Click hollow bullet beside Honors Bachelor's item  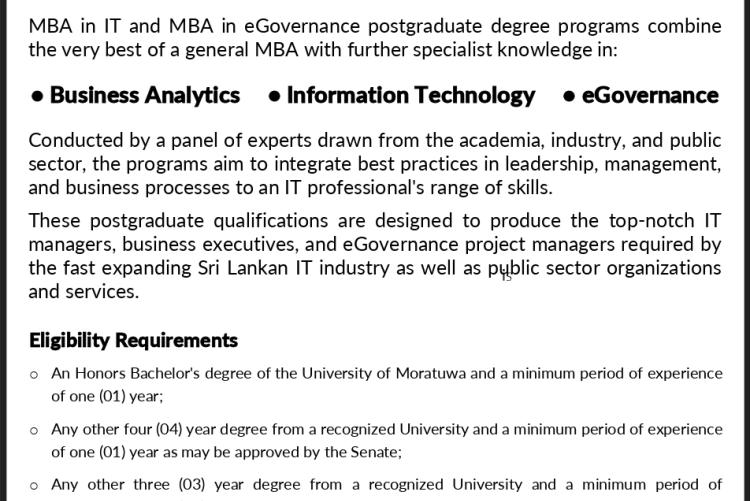coord(34,375)
